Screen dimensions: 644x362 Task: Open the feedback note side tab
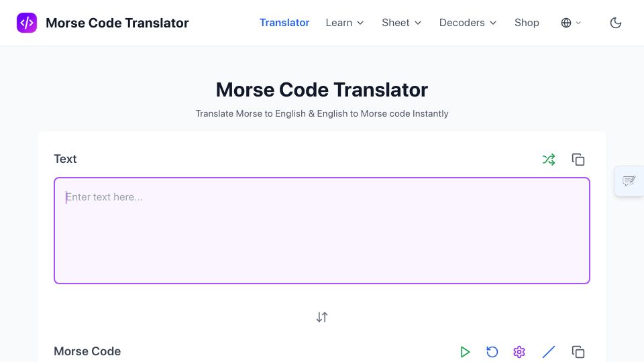click(x=629, y=180)
